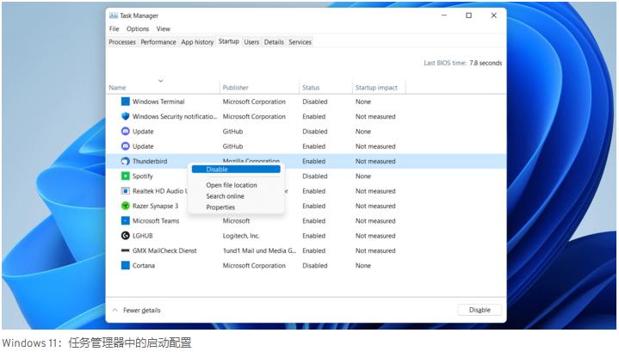Screen dimensions: 619x364
Task: Click the Fewer details link
Action: pyautogui.click(x=142, y=311)
